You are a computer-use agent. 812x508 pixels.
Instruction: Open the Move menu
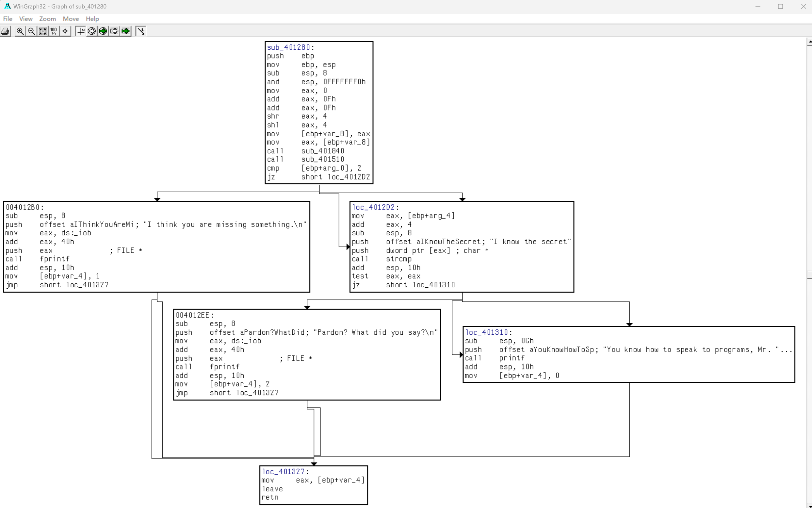pyautogui.click(x=71, y=19)
